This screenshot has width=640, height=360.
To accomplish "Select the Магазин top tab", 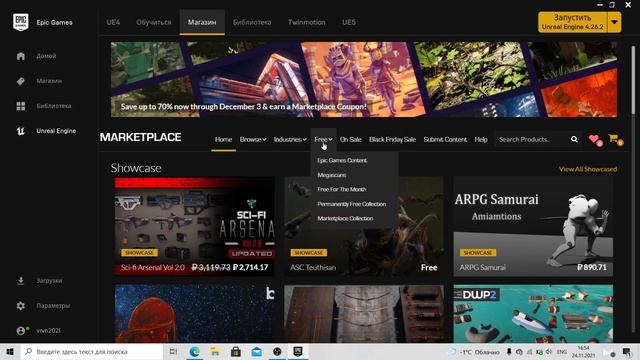I will [202, 22].
